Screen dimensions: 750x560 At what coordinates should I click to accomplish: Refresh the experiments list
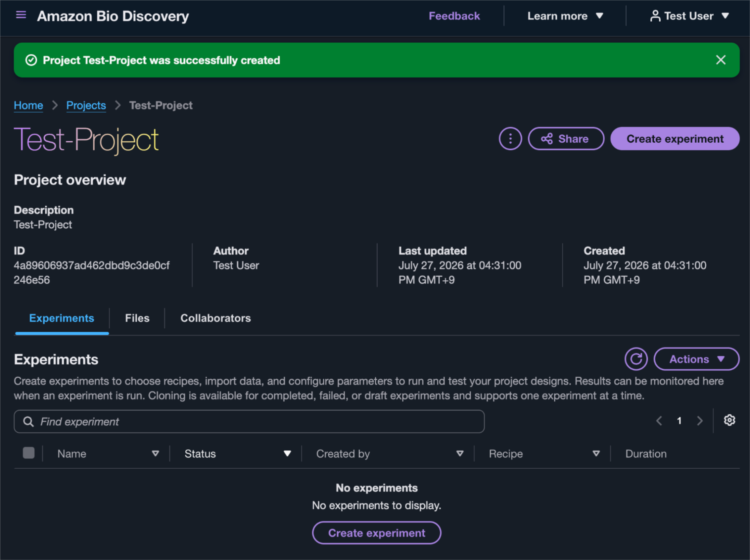click(x=636, y=359)
